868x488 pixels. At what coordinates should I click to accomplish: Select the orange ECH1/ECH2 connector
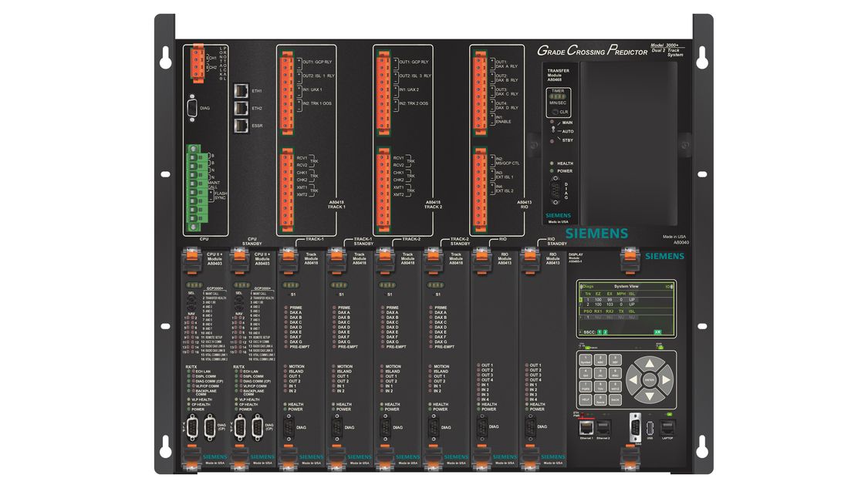198,62
